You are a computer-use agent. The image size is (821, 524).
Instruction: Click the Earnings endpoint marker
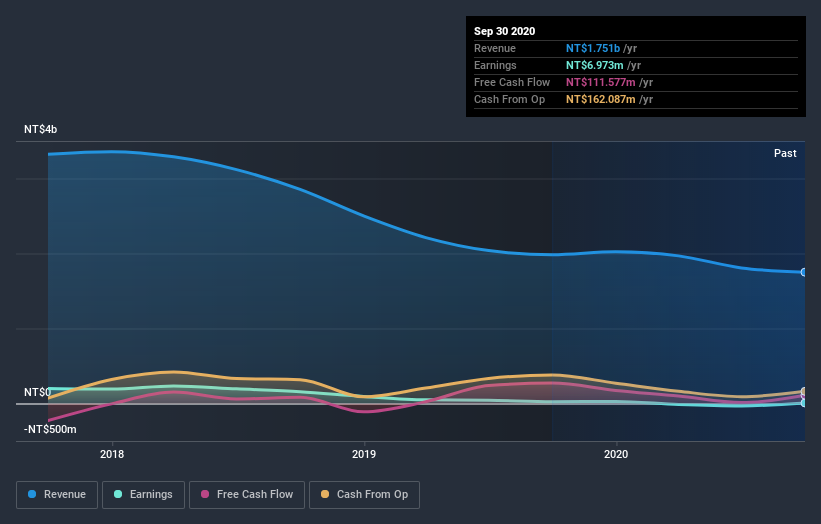(x=804, y=403)
